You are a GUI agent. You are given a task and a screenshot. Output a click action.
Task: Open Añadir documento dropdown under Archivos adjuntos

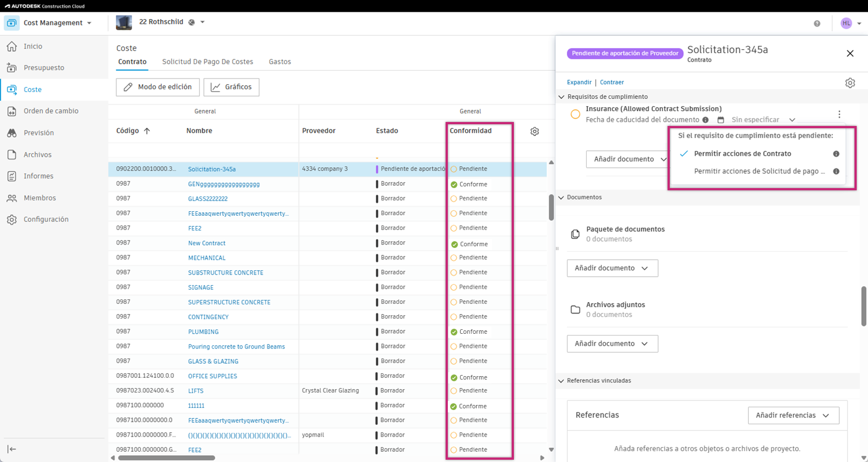[612, 344]
